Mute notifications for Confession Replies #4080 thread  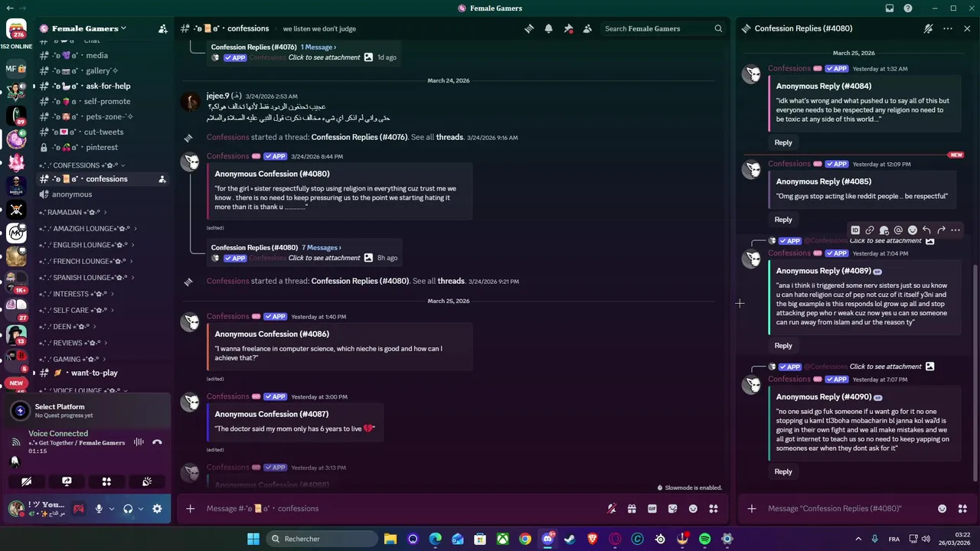coord(928,28)
